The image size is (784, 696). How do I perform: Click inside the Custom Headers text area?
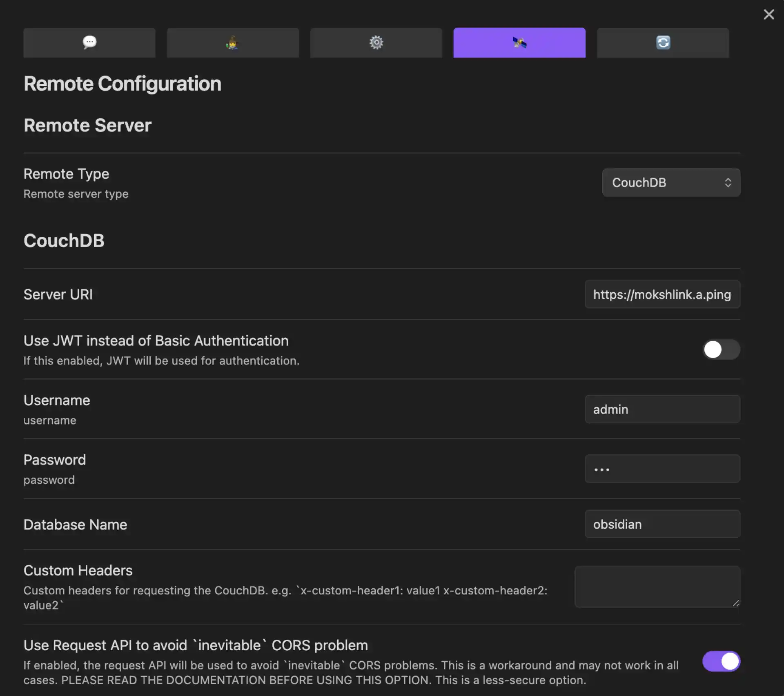(653, 586)
